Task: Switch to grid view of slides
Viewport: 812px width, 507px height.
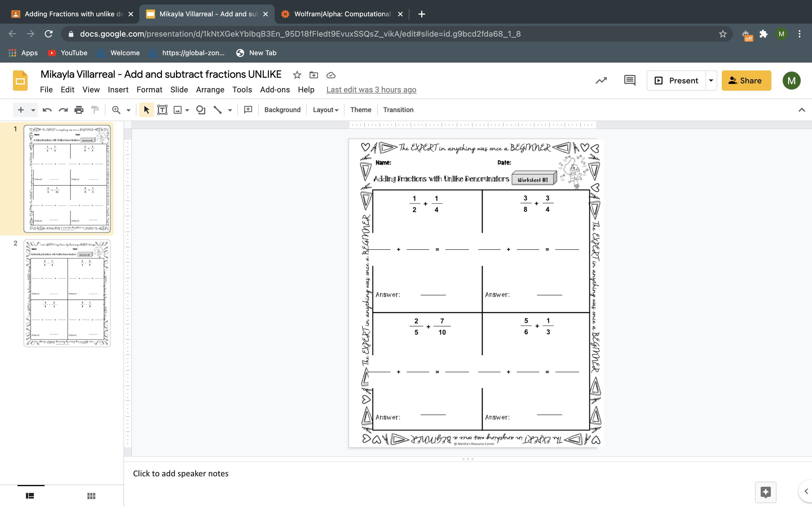Action: (91, 496)
